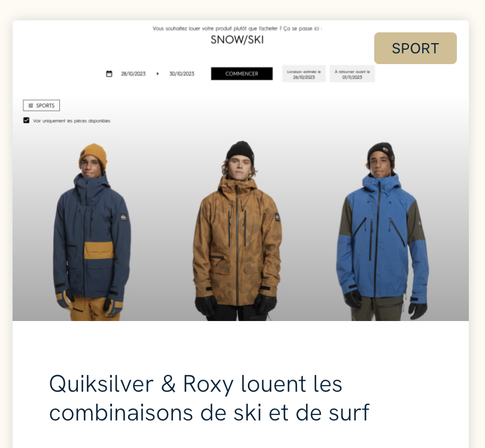Image resolution: width=485 pixels, height=448 pixels.
Task: Open the navy and mustard jacket product
Action: [92, 232]
